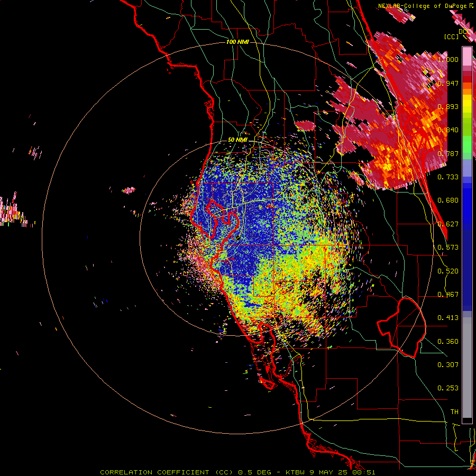The height and width of the screenshot is (476, 476).
Task: Click the Correlation Coefficient caption at bottom
Action: point(237,472)
